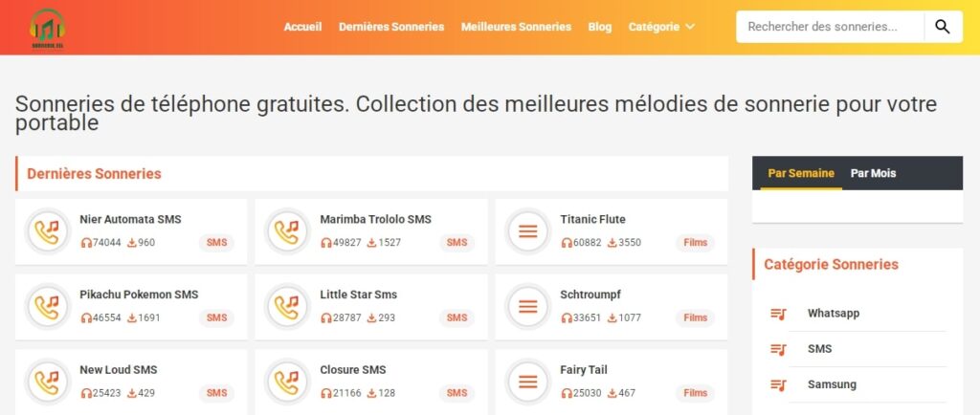Open Meilleures Sonneries in the navigation
This screenshot has width=980, height=415.
click(x=516, y=27)
